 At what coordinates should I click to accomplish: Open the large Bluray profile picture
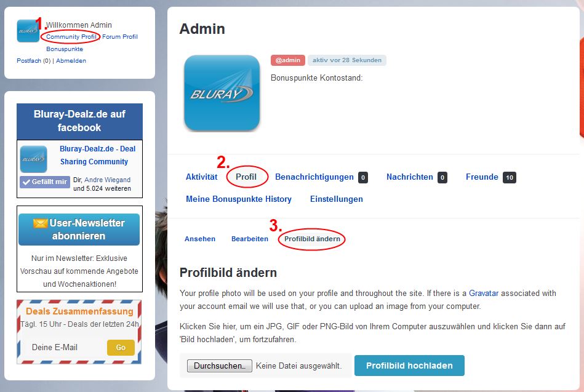tap(222, 93)
